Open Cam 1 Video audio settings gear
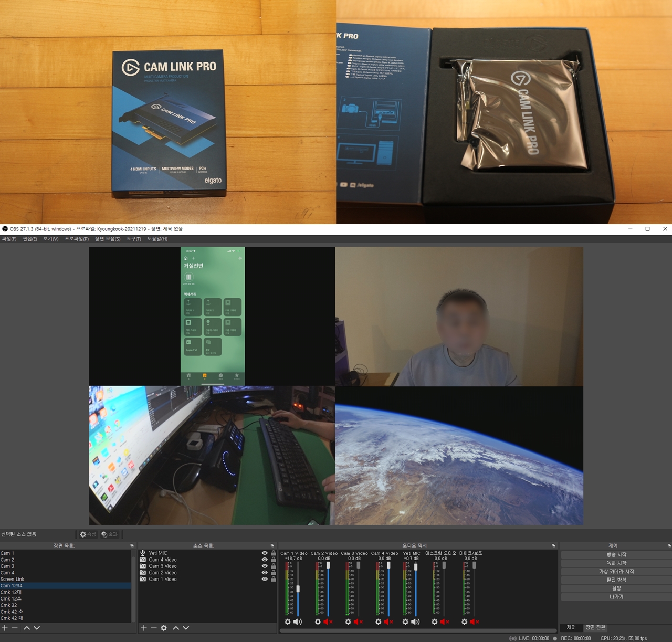Image resolution: width=672 pixels, height=642 pixels. tap(288, 622)
